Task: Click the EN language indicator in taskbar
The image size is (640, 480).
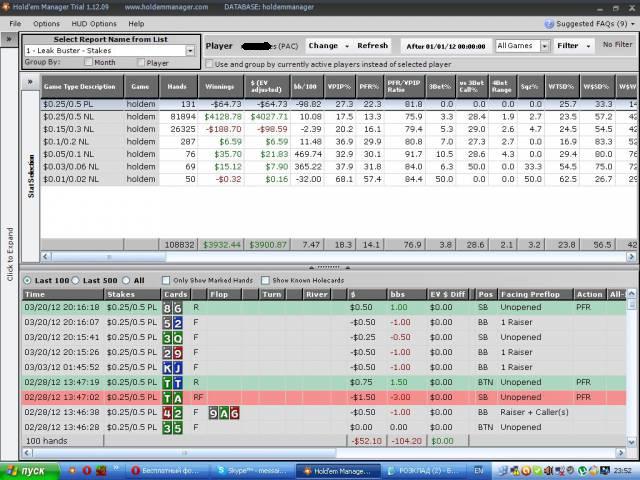Action: click(478, 471)
